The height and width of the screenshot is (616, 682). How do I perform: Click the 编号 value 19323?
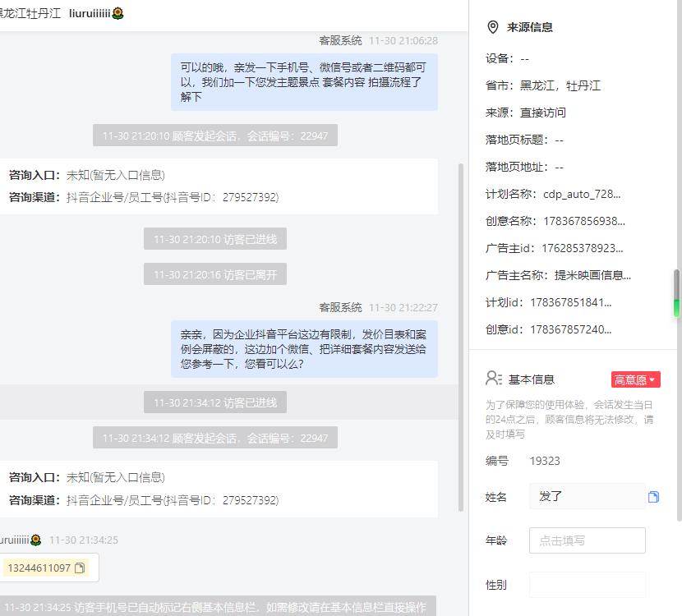545,461
